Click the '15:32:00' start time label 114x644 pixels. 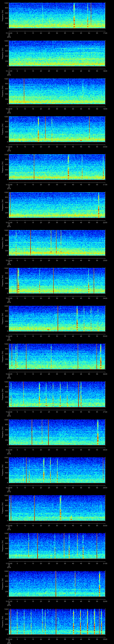(9, 639)
